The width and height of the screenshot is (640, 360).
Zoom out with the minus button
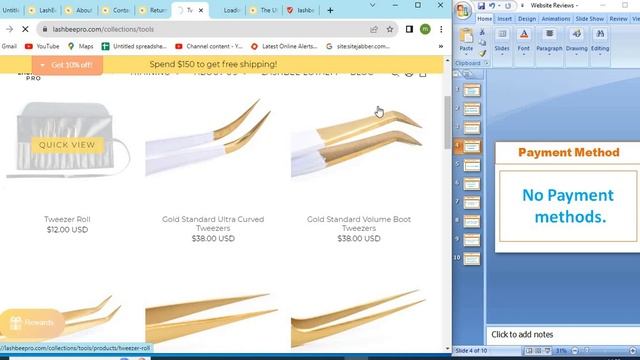575,351
